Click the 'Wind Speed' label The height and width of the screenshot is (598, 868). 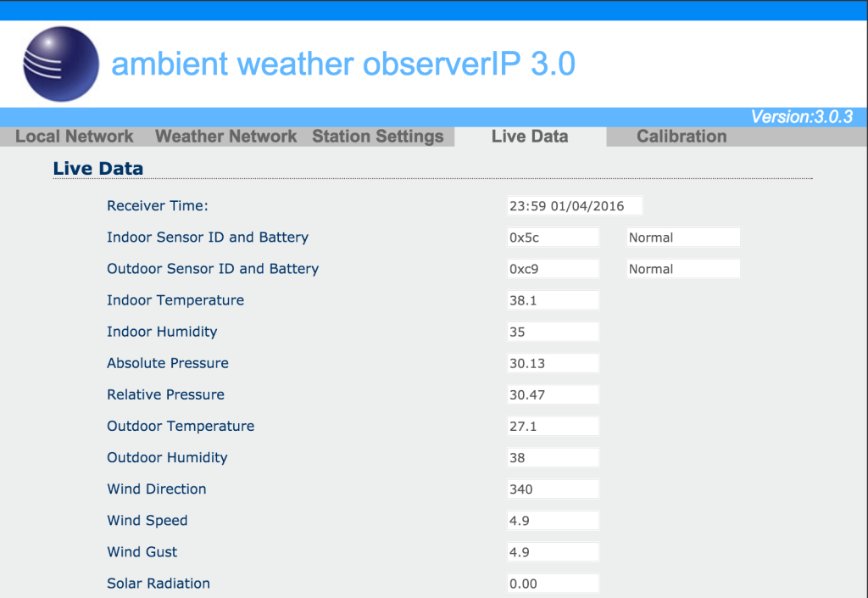coord(147,521)
